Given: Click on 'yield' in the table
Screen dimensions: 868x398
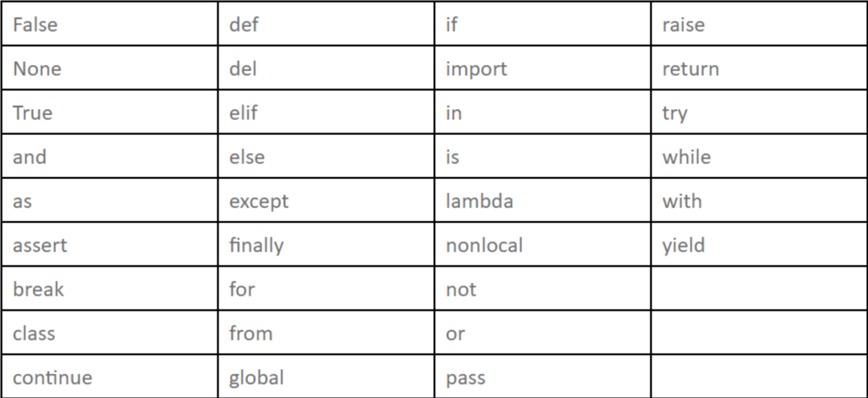Looking at the screenshot, I should click(683, 245).
